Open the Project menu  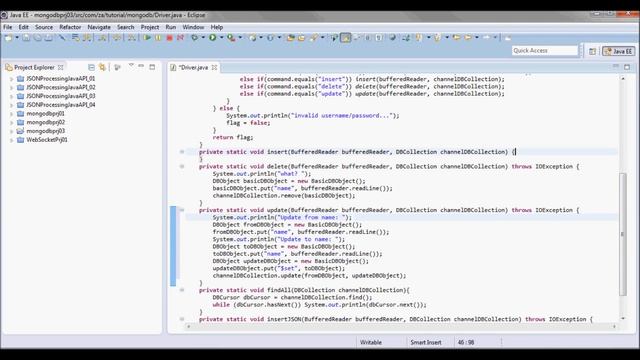[150, 27]
